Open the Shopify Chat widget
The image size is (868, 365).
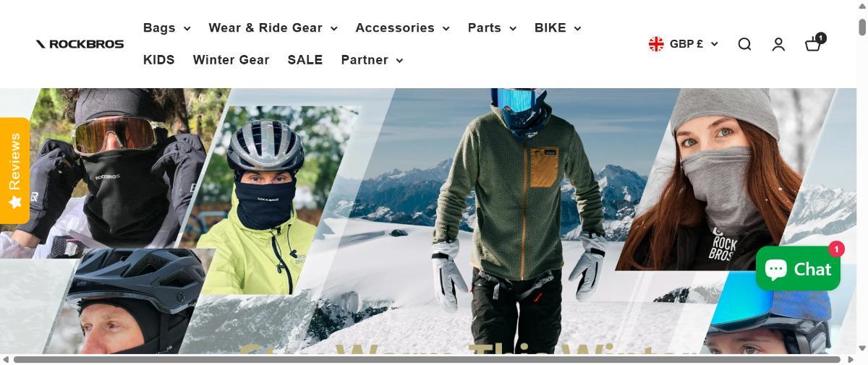798,269
